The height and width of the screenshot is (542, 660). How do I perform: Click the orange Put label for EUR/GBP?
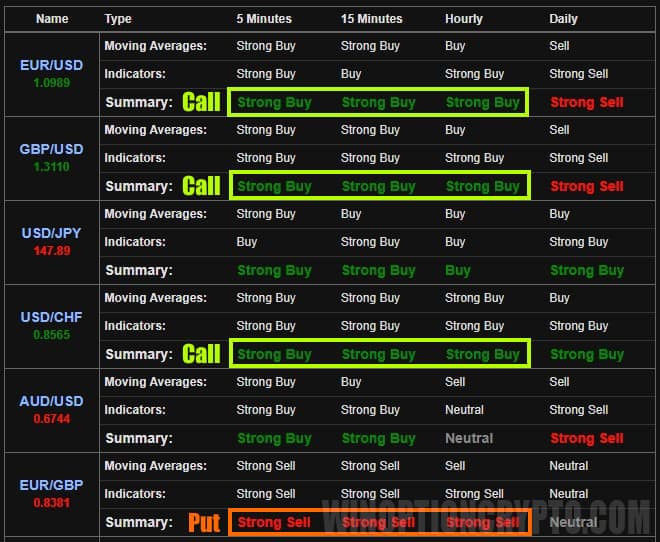pos(204,522)
